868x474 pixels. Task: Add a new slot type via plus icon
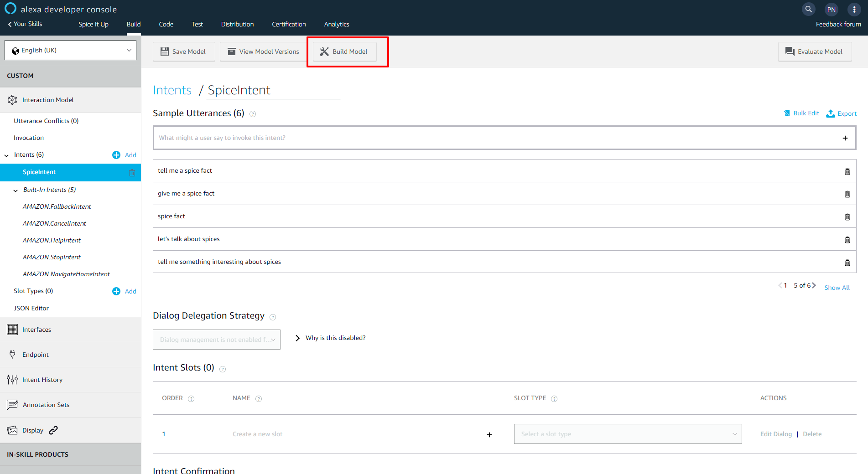(x=116, y=291)
